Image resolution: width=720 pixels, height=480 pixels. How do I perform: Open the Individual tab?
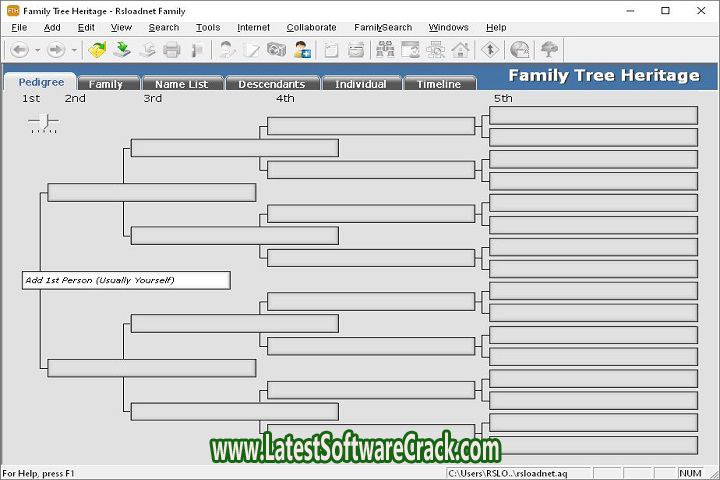pos(361,84)
